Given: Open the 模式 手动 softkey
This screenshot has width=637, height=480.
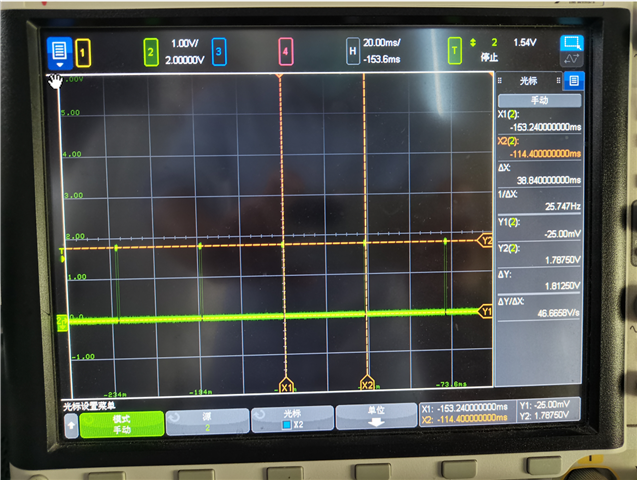Looking at the screenshot, I should coord(121,424).
